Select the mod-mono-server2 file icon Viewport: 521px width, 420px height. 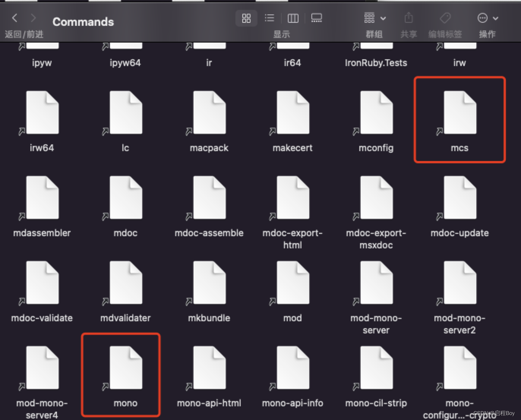click(x=460, y=283)
